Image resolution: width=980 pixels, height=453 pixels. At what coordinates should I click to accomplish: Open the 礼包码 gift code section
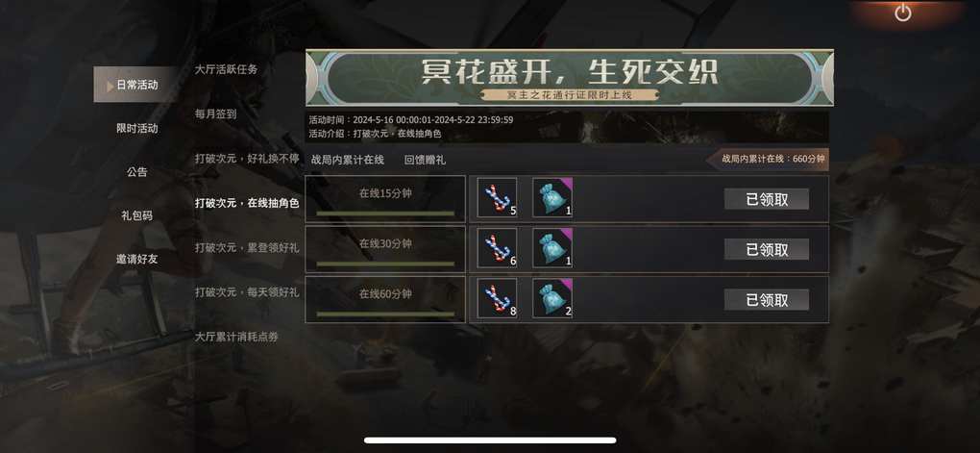pyautogui.click(x=136, y=215)
